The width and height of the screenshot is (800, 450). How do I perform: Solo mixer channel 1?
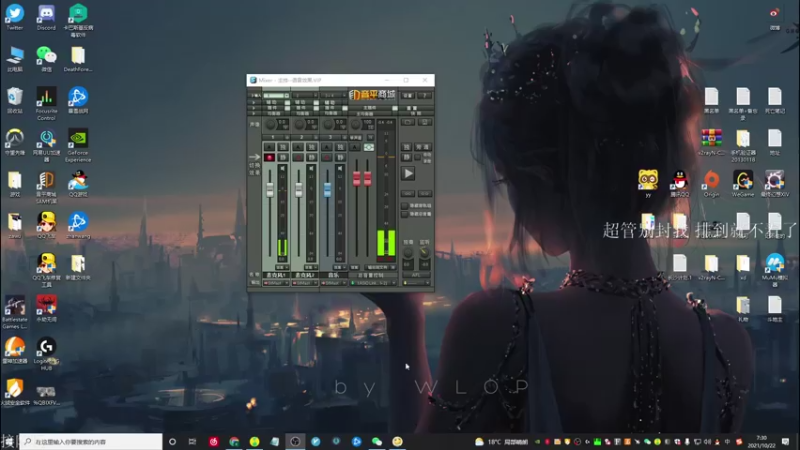coord(283,147)
